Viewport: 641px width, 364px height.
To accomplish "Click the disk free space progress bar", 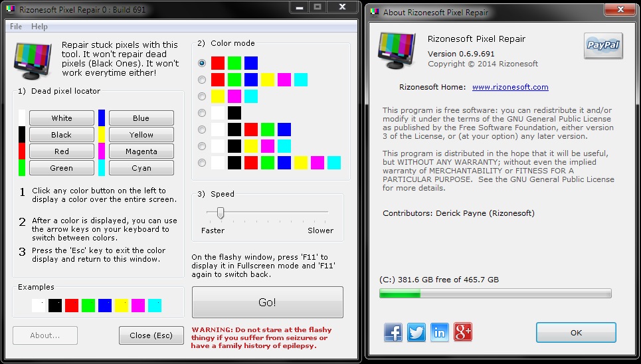I will point(495,294).
